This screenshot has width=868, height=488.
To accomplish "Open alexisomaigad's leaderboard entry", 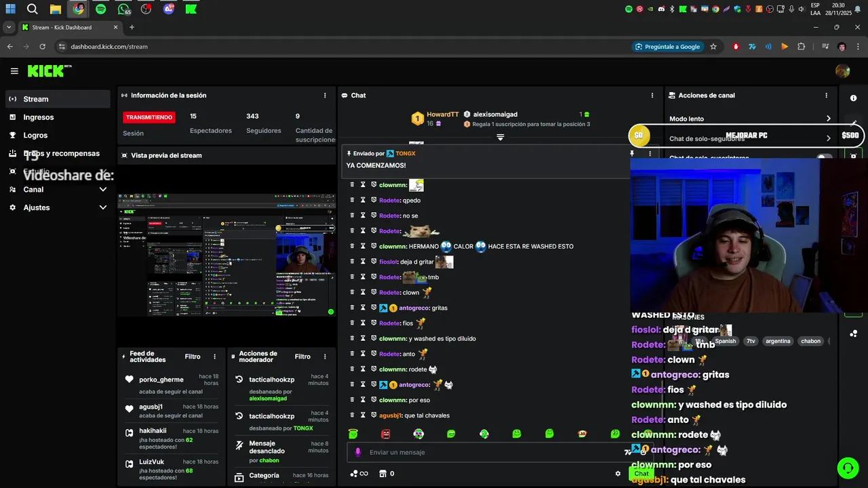I will pos(495,115).
